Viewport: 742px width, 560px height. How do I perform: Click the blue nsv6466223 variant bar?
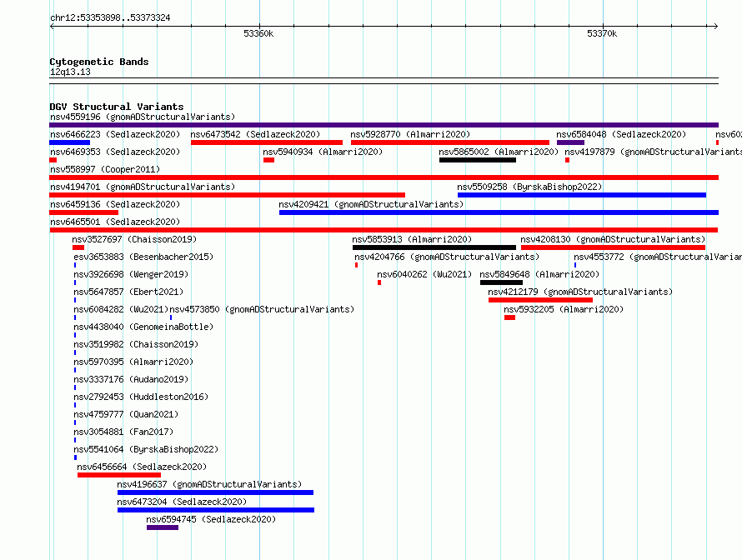tap(69, 142)
